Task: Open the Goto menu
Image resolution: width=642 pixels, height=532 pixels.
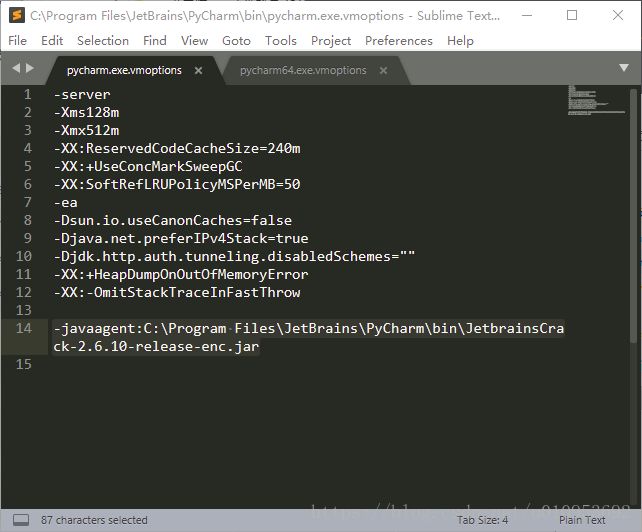Action: [x=236, y=41]
